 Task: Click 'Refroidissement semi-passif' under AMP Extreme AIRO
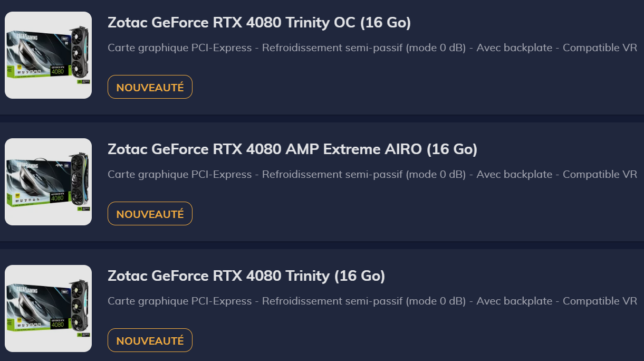(x=332, y=175)
